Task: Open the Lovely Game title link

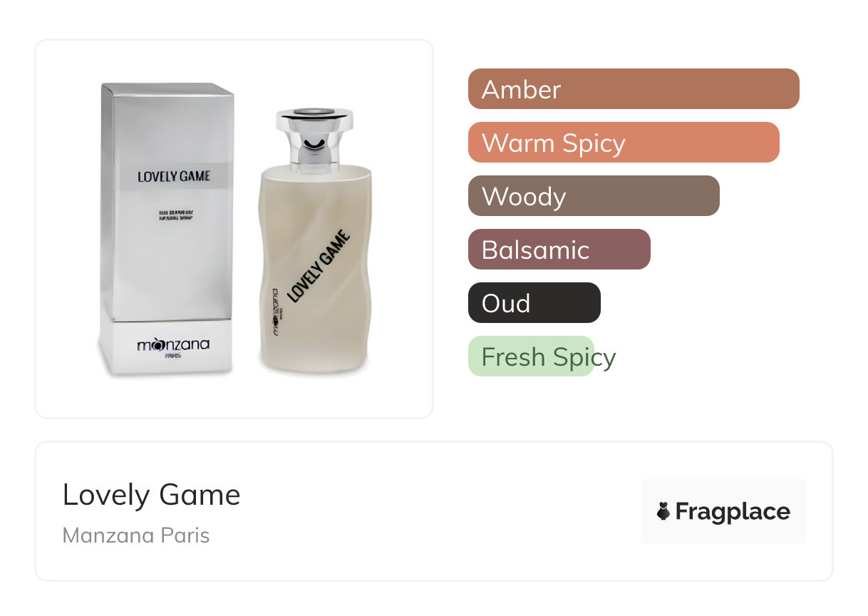Action: [x=151, y=495]
